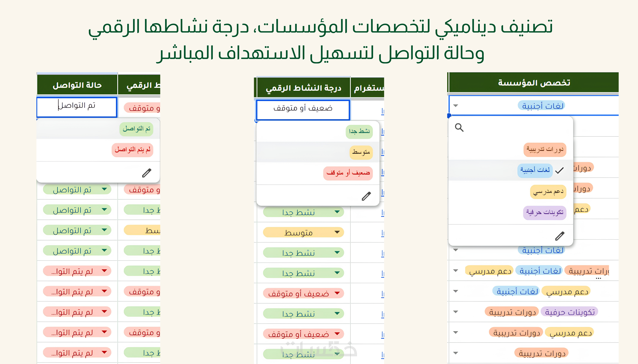Screen dimensions: 638x364
Task: Open the arrow in the selected لغات أجنبية cell
Action: tap(456, 105)
